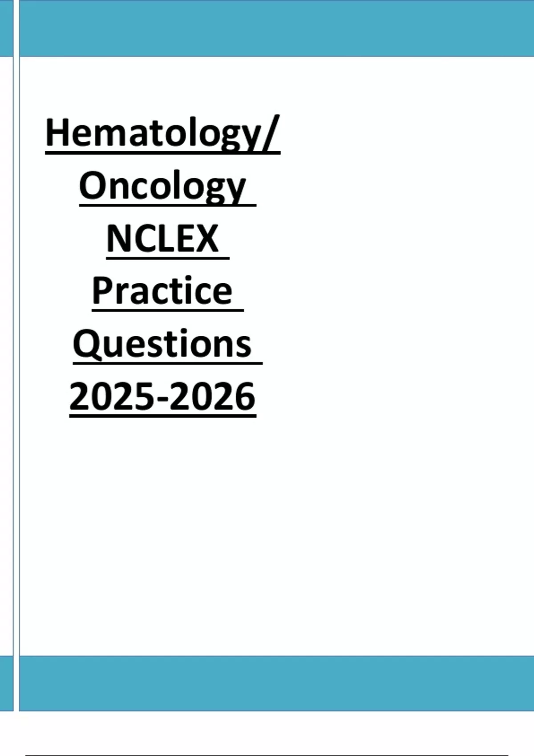The width and height of the screenshot is (534, 756).
Task: Click the hyphen in "2025-2026"
Action: click(163, 398)
